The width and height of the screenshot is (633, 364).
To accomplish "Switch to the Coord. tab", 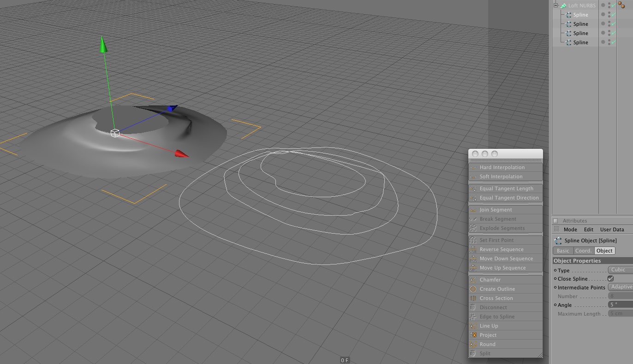I will [583, 251].
